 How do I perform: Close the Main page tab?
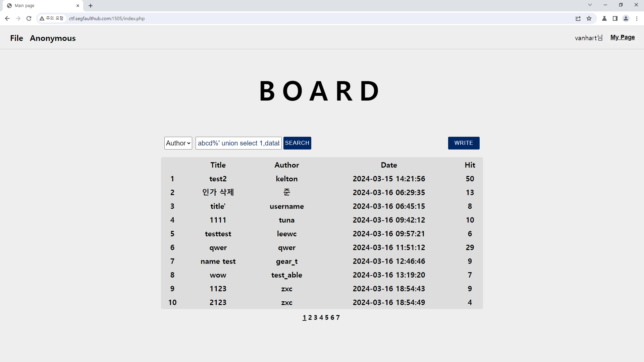coord(78,6)
